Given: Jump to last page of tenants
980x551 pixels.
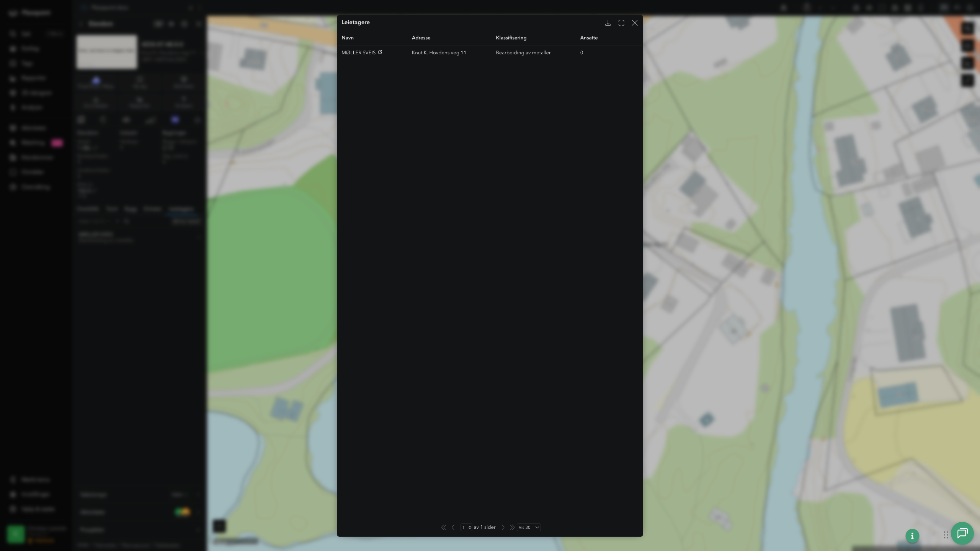Looking at the screenshot, I should (x=512, y=527).
